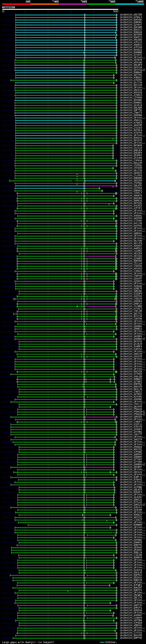Click the UniRef100_A8JIS8 label
Screen dimensions: 146x644
131,170
